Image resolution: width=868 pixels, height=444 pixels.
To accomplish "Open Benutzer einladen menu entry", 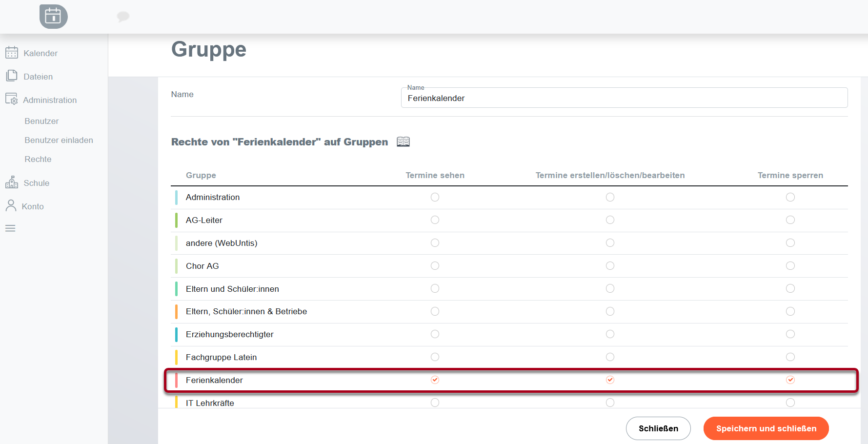I will tap(59, 140).
